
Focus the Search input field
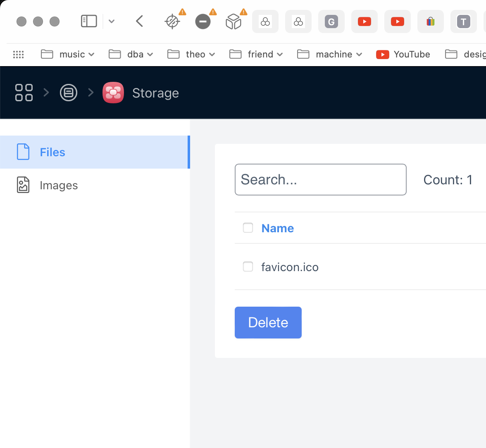coord(320,180)
